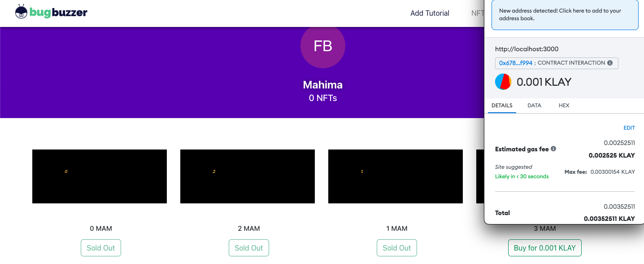Open the DETAILS tab

pyautogui.click(x=502, y=106)
